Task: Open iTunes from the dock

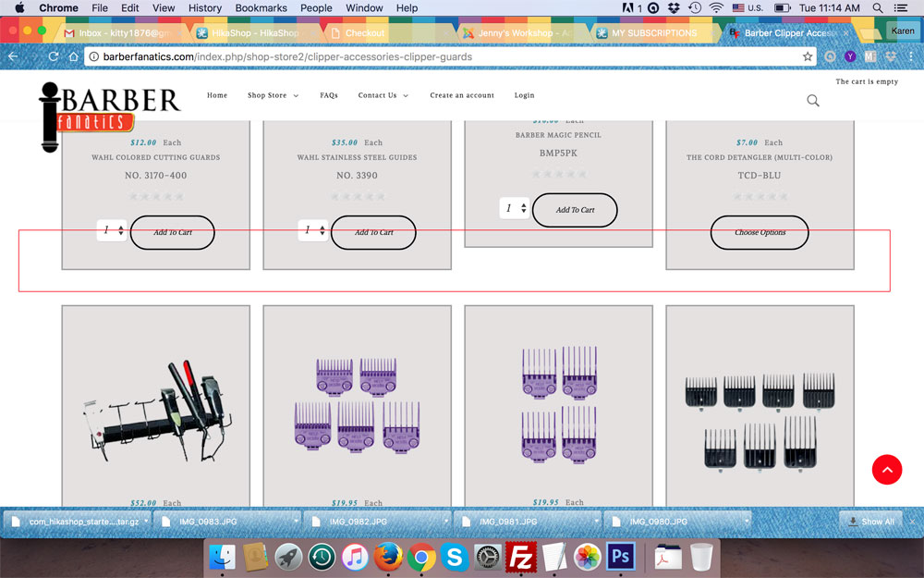Action: 355,557
